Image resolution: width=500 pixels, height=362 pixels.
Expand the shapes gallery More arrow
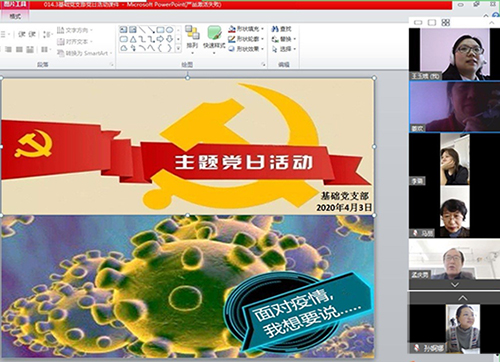(x=178, y=48)
